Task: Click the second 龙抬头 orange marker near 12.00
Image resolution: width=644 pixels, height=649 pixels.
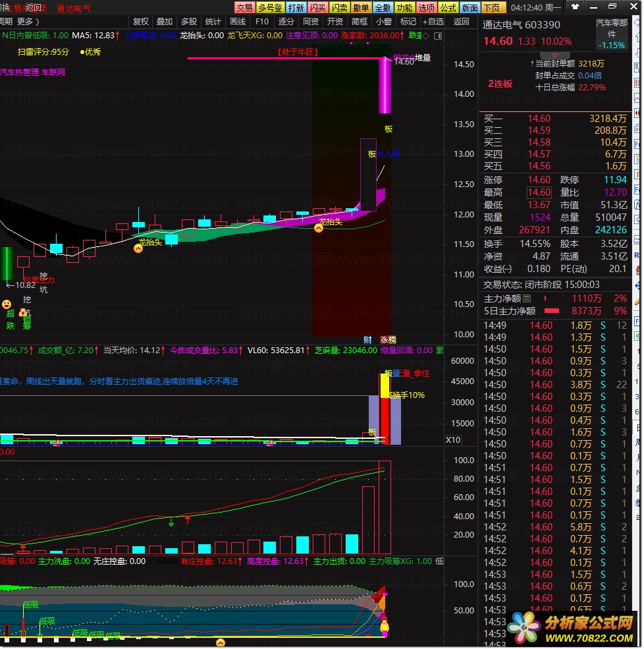Action: click(319, 228)
